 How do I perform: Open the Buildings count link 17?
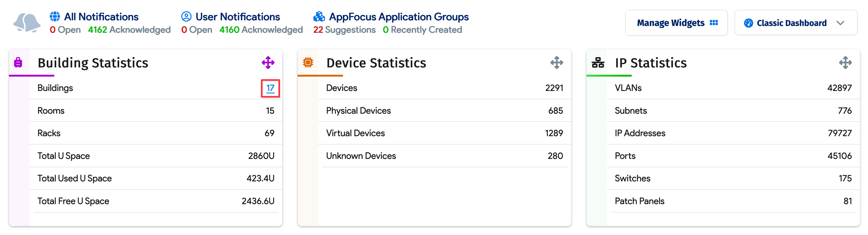pyautogui.click(x=270, y=88)
